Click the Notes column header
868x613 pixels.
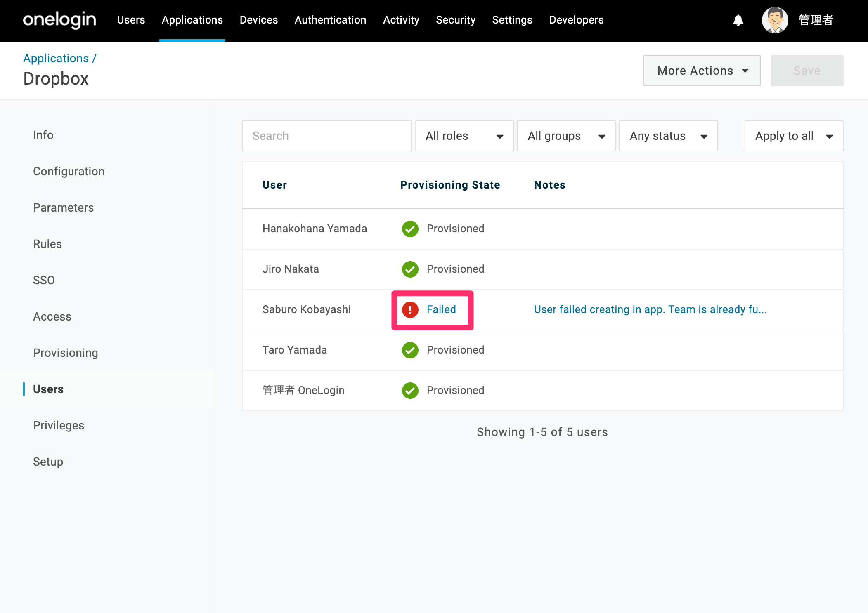[549, 185]
